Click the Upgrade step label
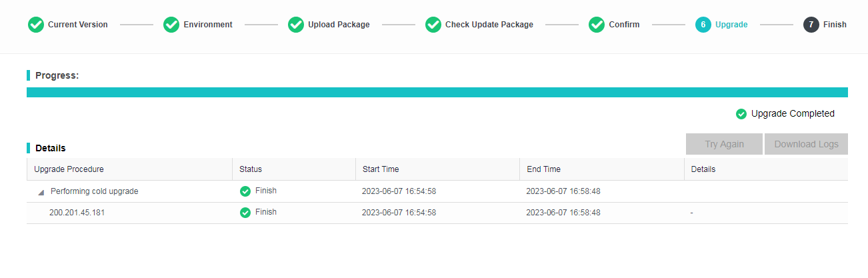The height and width of the screenshot is (278, 868). (x=731, y=25)
